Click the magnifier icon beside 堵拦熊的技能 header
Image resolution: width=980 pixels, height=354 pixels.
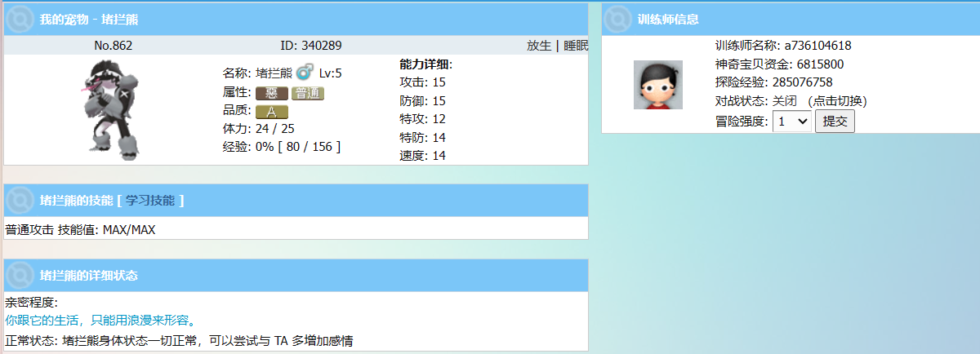(x=20, y=200)
